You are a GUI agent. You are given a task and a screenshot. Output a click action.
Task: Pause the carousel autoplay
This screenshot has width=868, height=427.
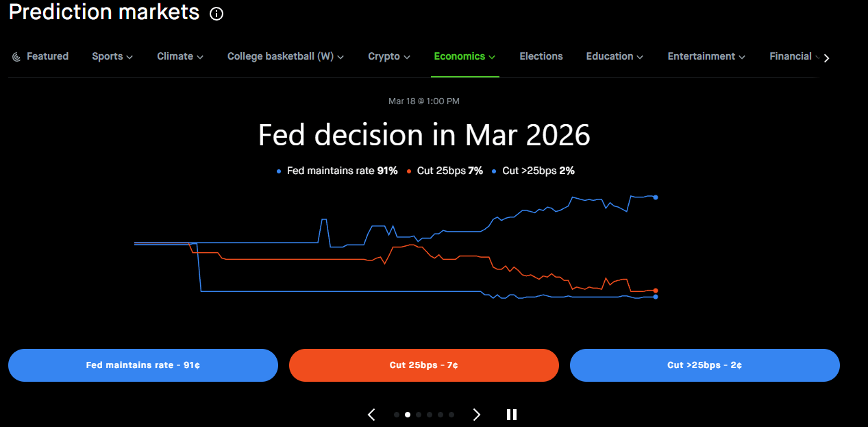tap(511, 414)
